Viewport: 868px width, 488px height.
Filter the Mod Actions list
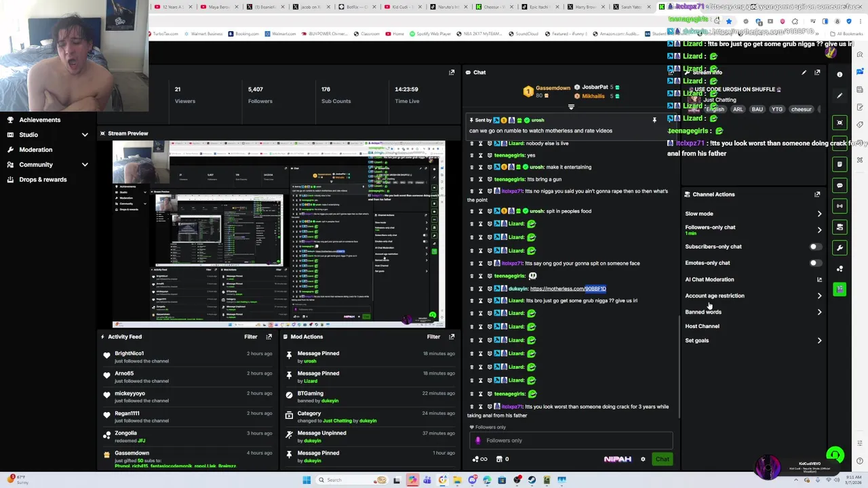click(x=433, y=337)
